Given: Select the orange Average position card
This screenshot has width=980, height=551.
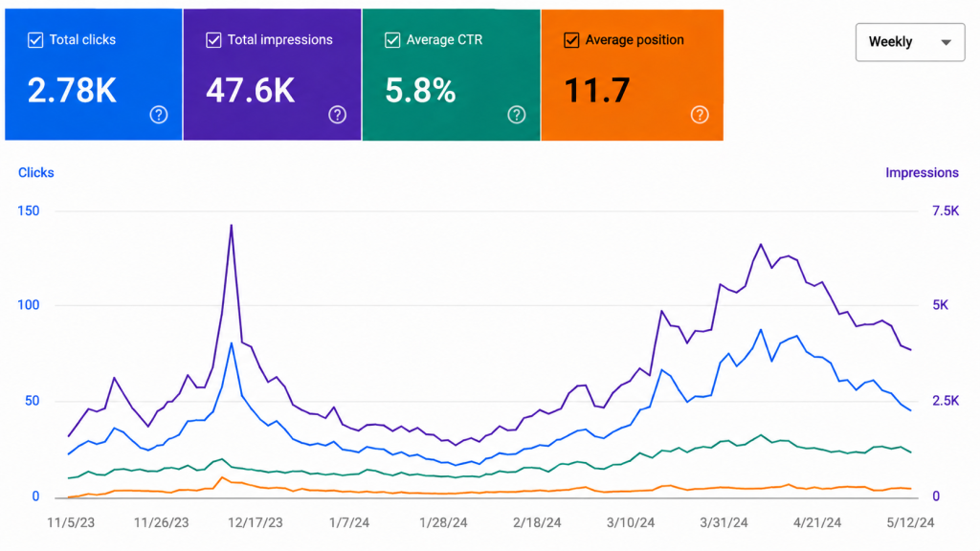Looking at the screenshot, I should pyautogui.click(x=633, y=75).
